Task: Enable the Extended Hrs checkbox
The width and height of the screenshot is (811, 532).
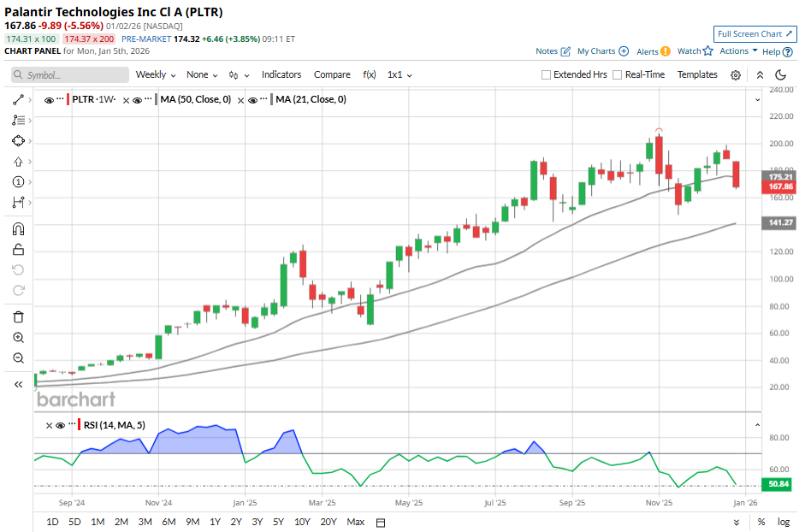Action: coord(546,75)
